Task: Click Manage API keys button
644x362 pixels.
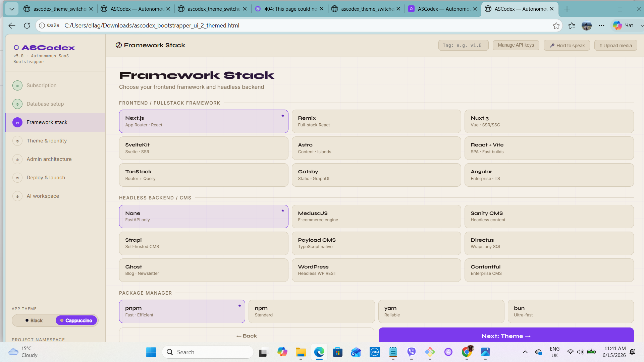Action: point(516,45)
